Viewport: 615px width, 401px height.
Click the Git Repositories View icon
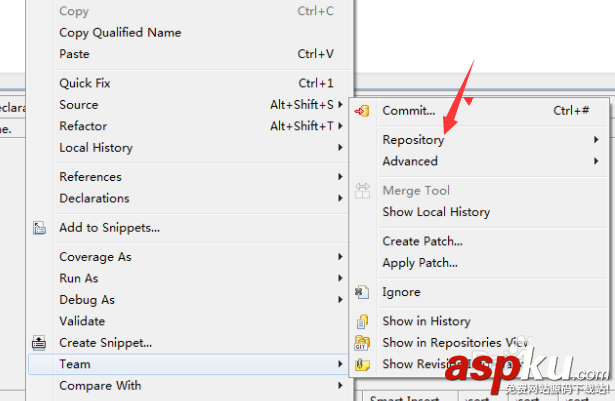click(x=362, y=343)
